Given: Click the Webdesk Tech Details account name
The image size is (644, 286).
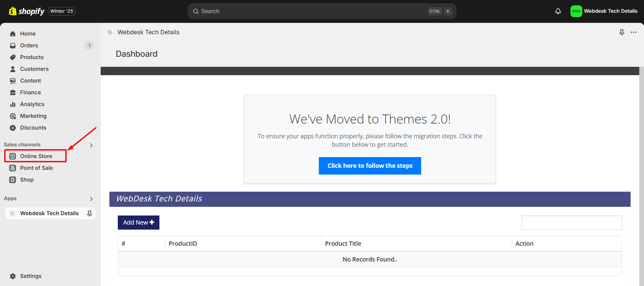Looking at the screenshot, I should point(611,11).
